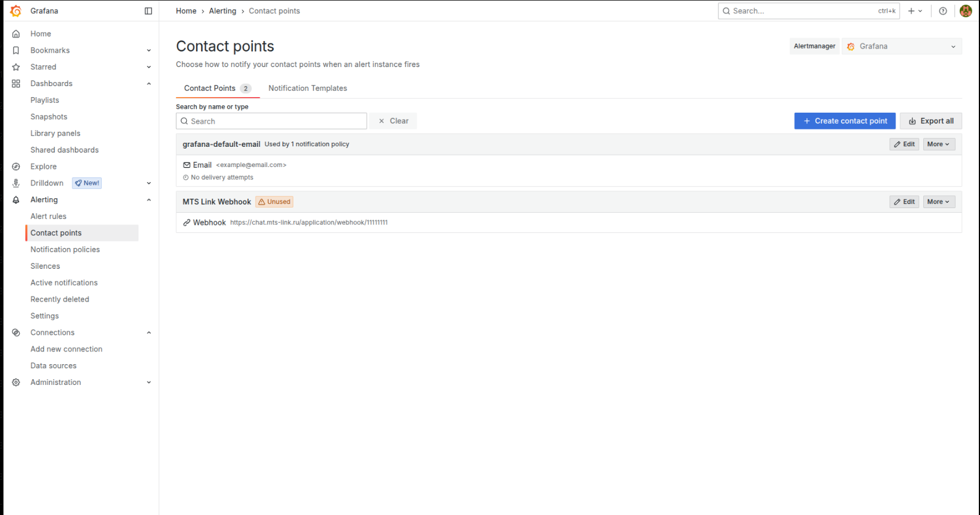Go to Alerting breadcrumb link
Screen dimensions: 980x515
pos(223,11)
